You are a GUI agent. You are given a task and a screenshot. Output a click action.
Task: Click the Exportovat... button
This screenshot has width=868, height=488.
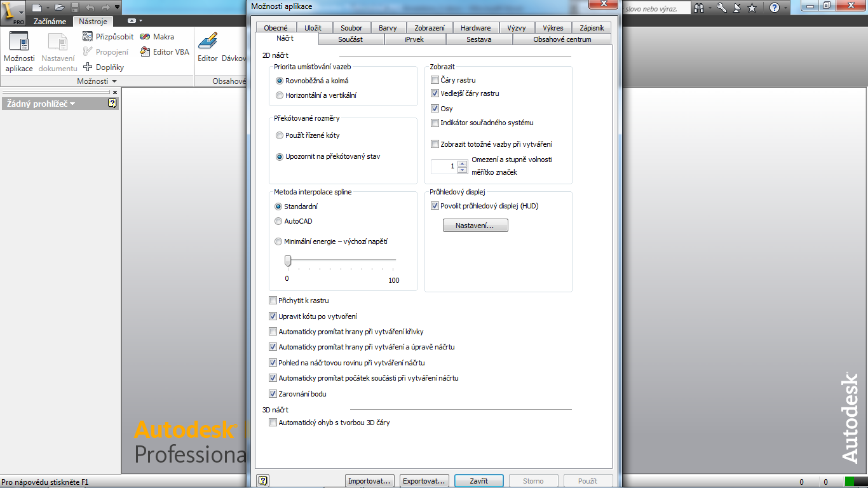pyautogui.click(x=425, y=481)
